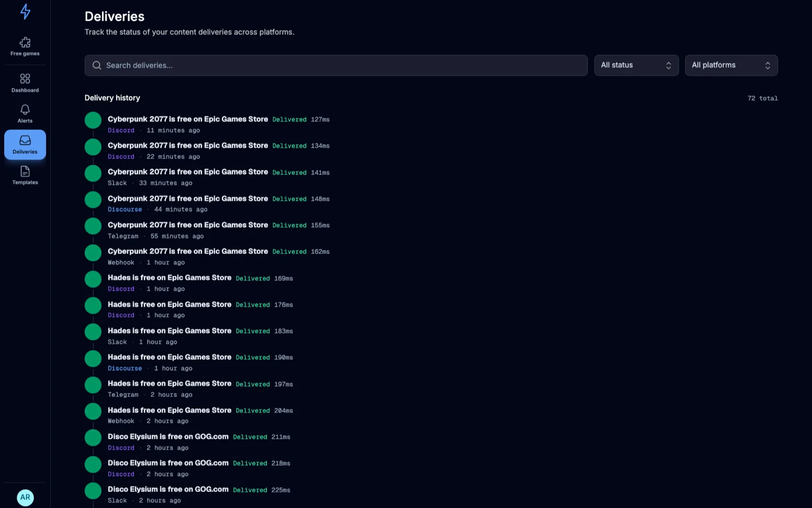The width and height of the screenshot is (812, 508).
Task: Open the All status filter dropdown
Action: tap(636, 66)
